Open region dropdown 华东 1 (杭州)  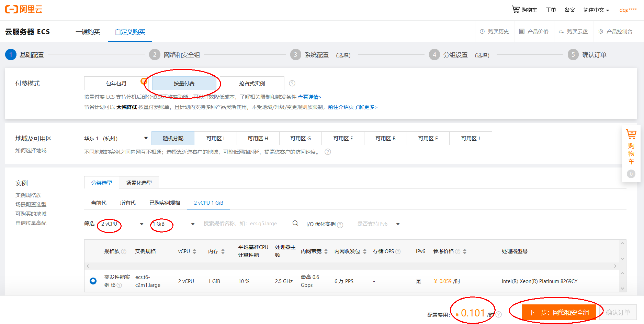[x=116, y=138]
